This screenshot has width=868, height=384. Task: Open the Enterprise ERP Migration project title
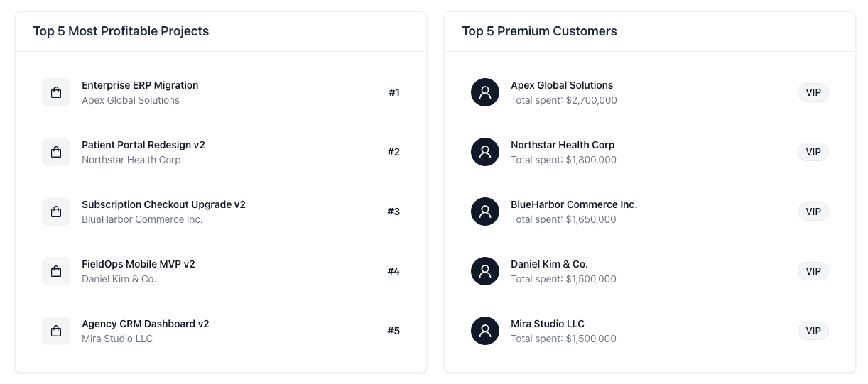pyautogui.click(x=140, y=85)
